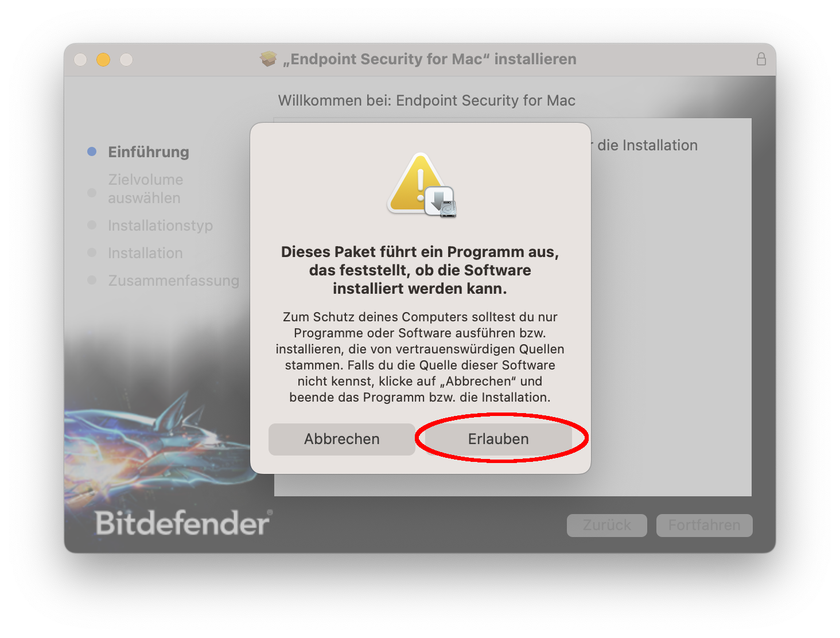Click the bold dialog headline text
The height and width of the screenshot is (638, 840).
coord(420,270)
